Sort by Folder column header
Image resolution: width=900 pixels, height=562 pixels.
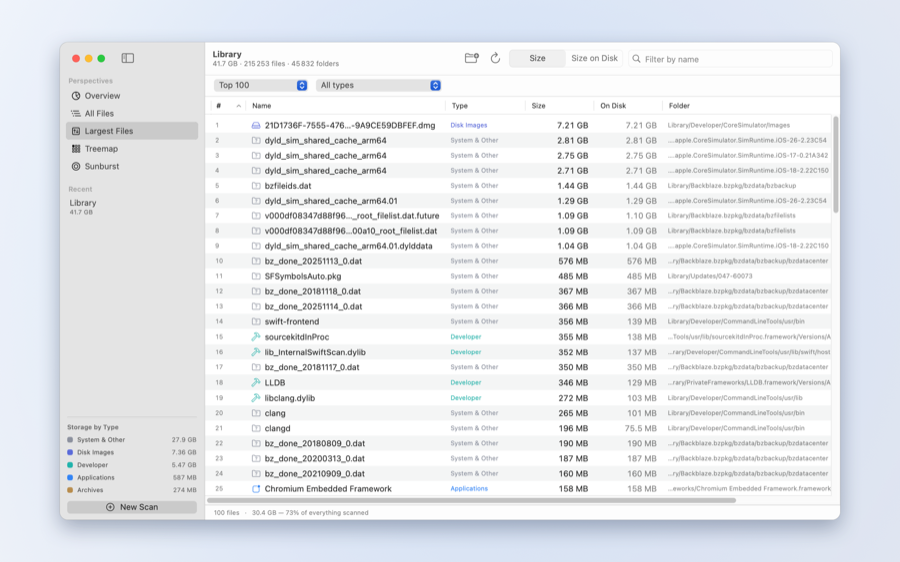point(679,106)
